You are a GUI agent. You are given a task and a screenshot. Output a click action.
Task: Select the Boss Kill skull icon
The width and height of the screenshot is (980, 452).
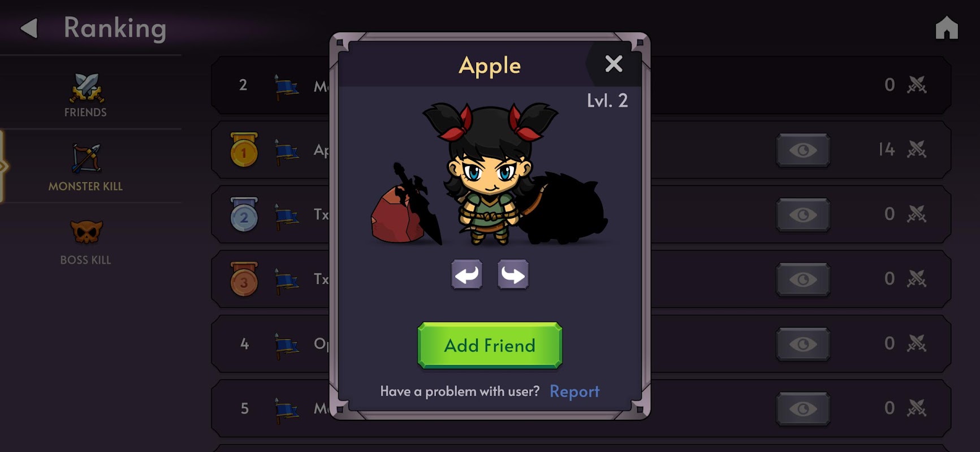[x=86, y=232]
